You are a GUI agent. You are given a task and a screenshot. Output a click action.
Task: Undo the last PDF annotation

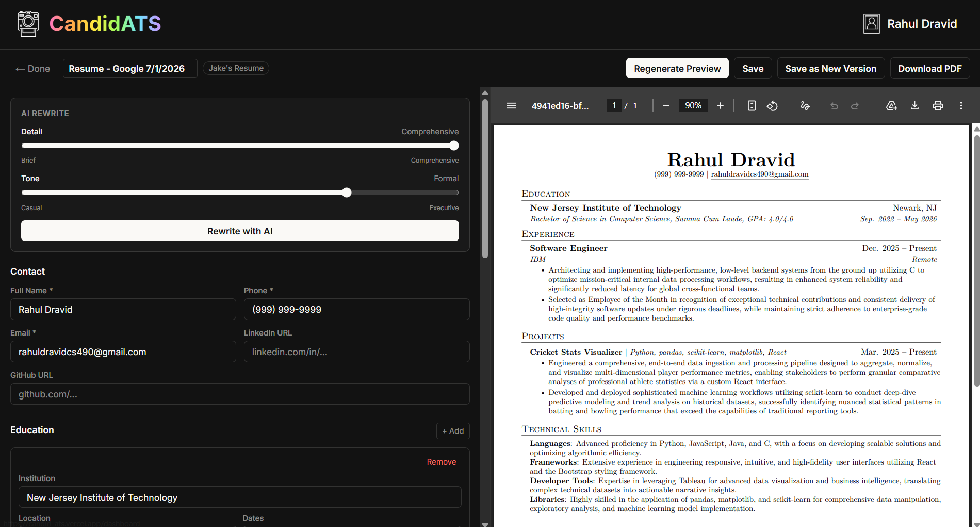[x=834, y=106]
